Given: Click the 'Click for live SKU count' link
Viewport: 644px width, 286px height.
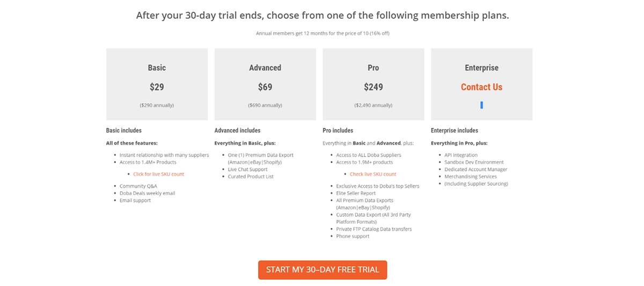Looking at the screenshot, I should click(159, 174).
